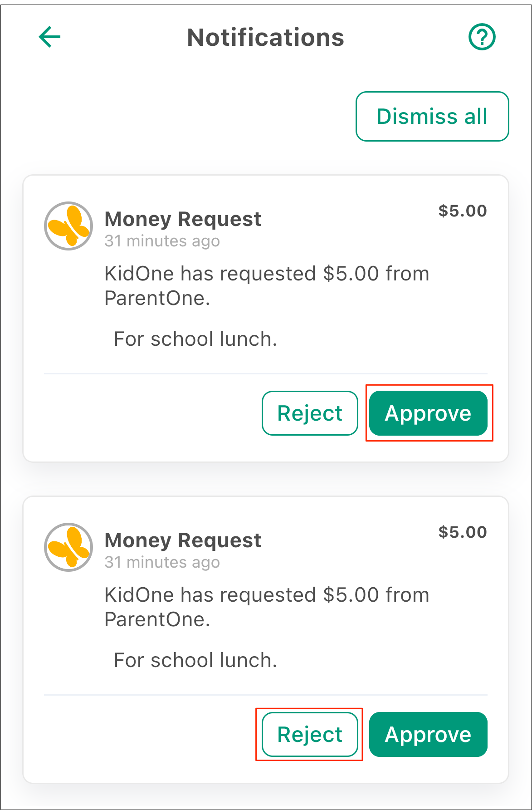Tap first card's KidOne request description
532x810 pixels.
(267, 286)
